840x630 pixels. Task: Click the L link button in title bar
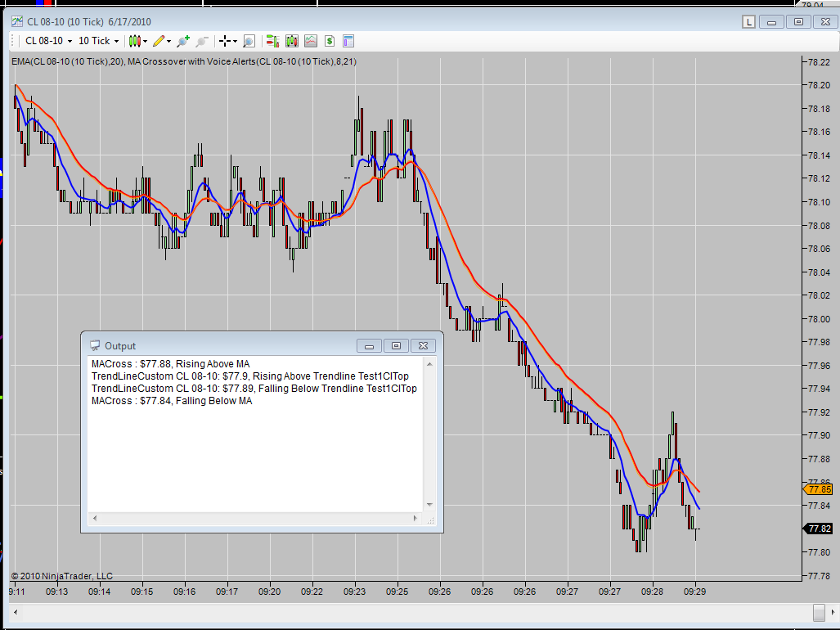tap(748, 22)
